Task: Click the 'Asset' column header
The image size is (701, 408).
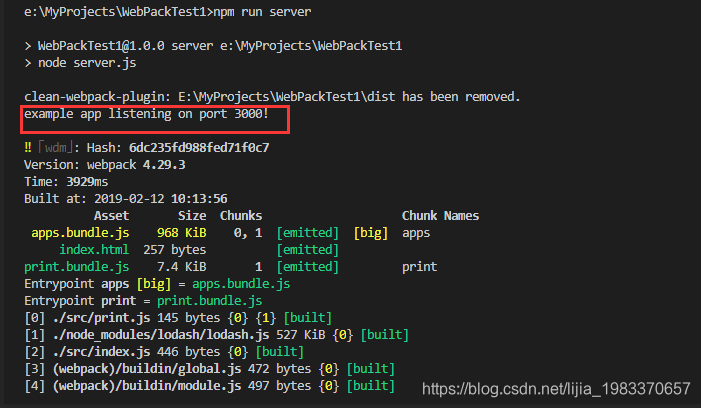Action: point(111,216)
